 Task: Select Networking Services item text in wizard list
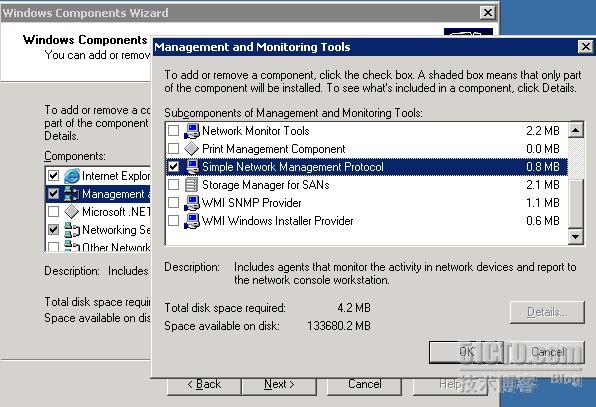point(116,230)
